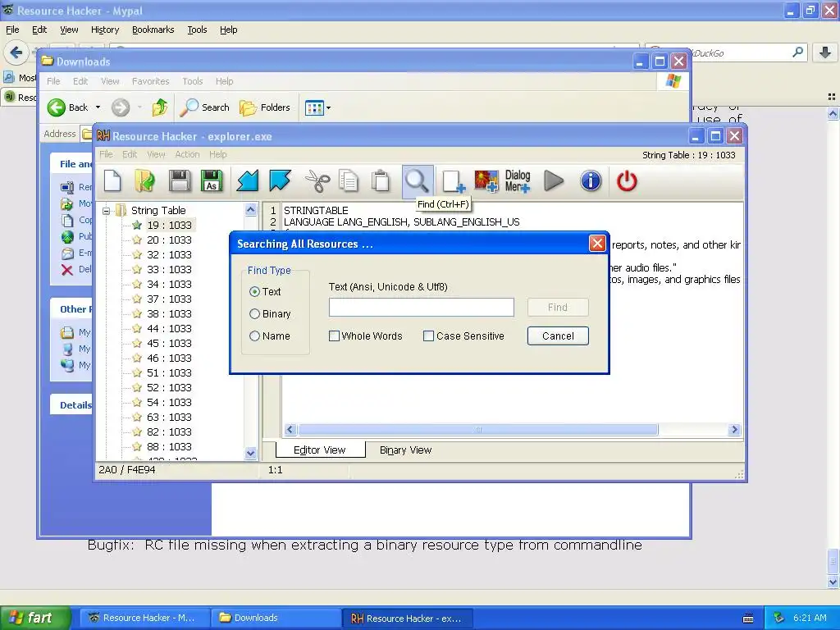Click the green Back arrow in Downloads window
The width and height of the screenshot is (840, 630).
pos(57,107)
